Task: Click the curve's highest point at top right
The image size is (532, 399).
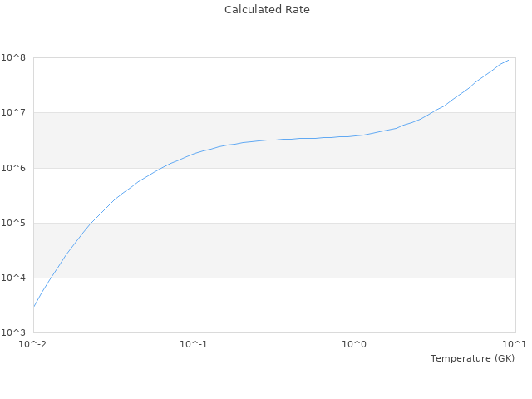Action: coord(508,60)
